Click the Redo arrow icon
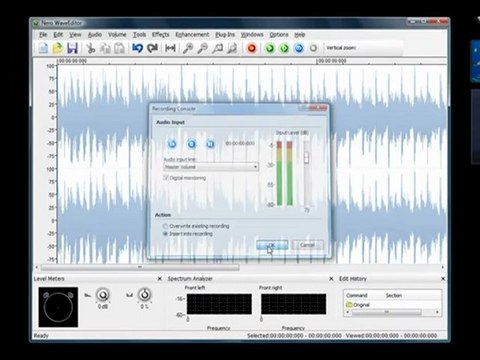 point(152,48)
